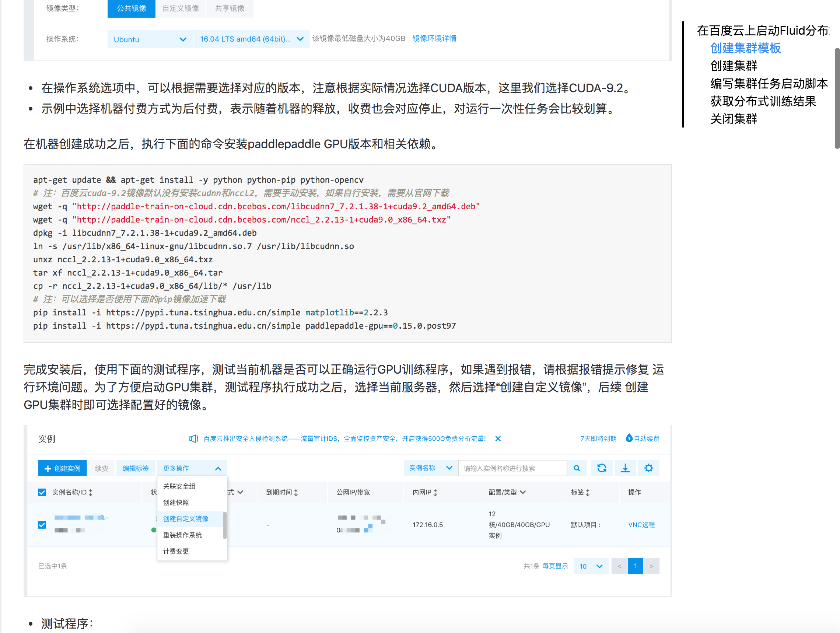The width and height of the screenshot is (840, 633).
Task: Open the Ubuntu operating system dropdown
Action: (150, 39)
